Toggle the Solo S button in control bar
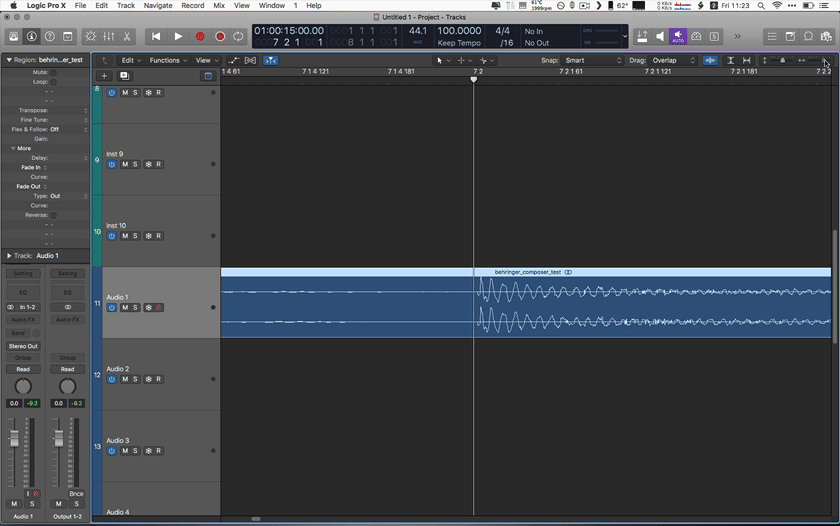 pos(714,36)
